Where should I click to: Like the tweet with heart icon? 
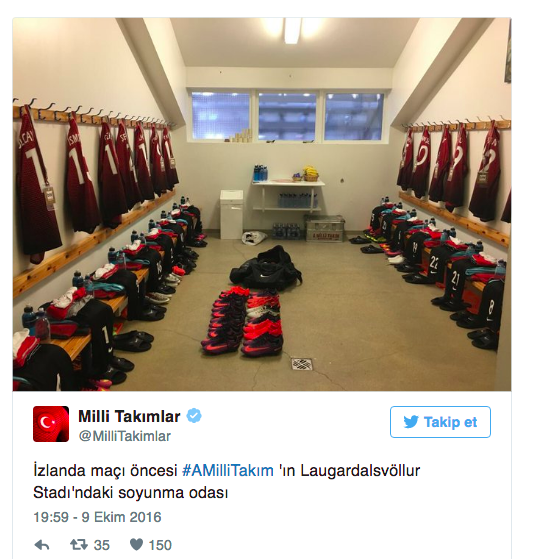pyautogui.click(x=136, y=544)
